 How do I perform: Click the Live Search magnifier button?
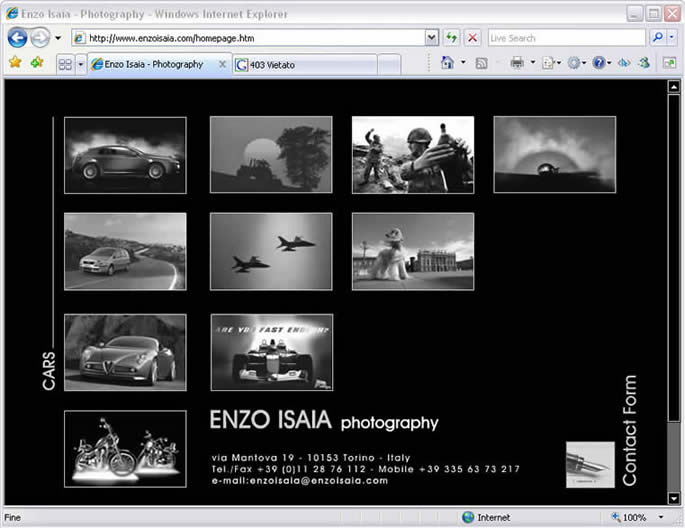pyautogui.click(x=658, y=38)
